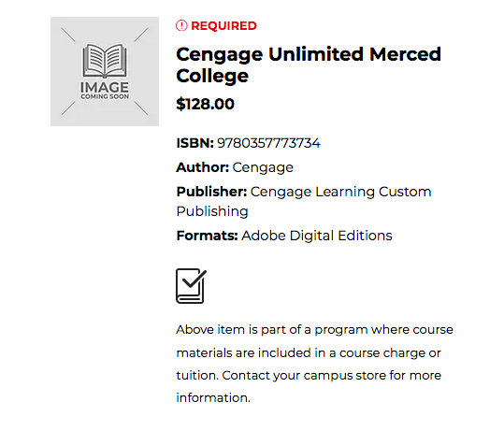Click the Publisher field label
This screenshot has width=504, height=445.
(x=211, y=192)
